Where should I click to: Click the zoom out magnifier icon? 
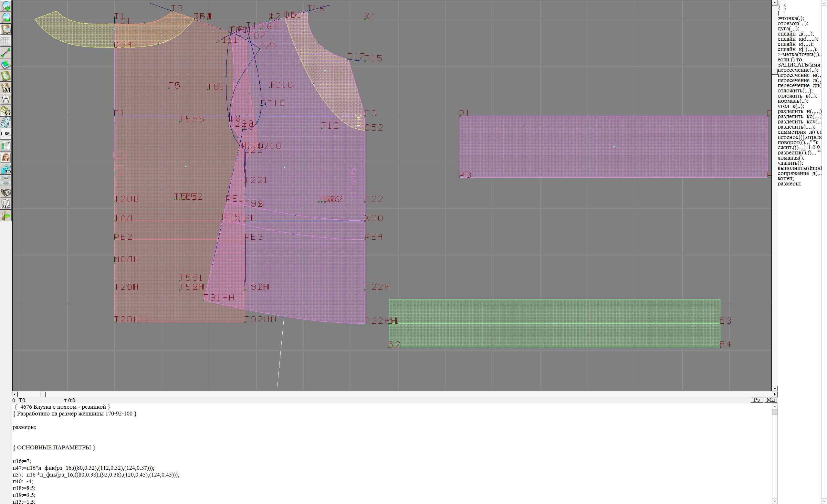(6, 17)
